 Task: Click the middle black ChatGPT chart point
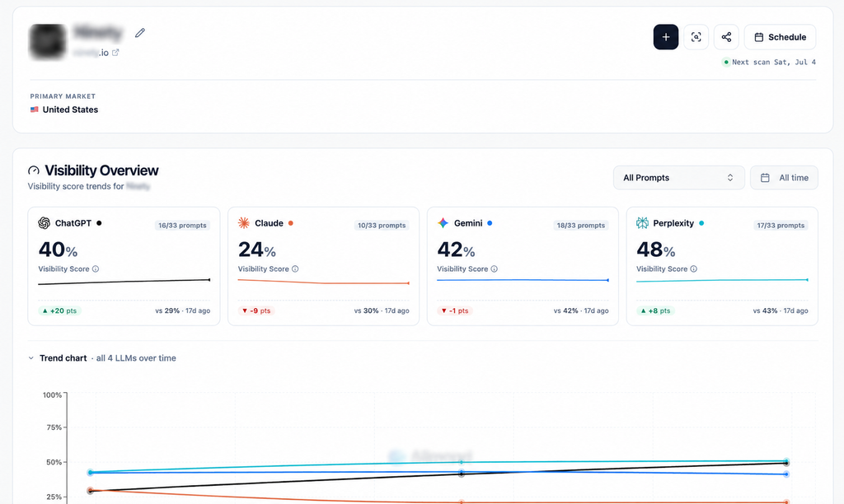pyautogui.click(x=462, y=474)
